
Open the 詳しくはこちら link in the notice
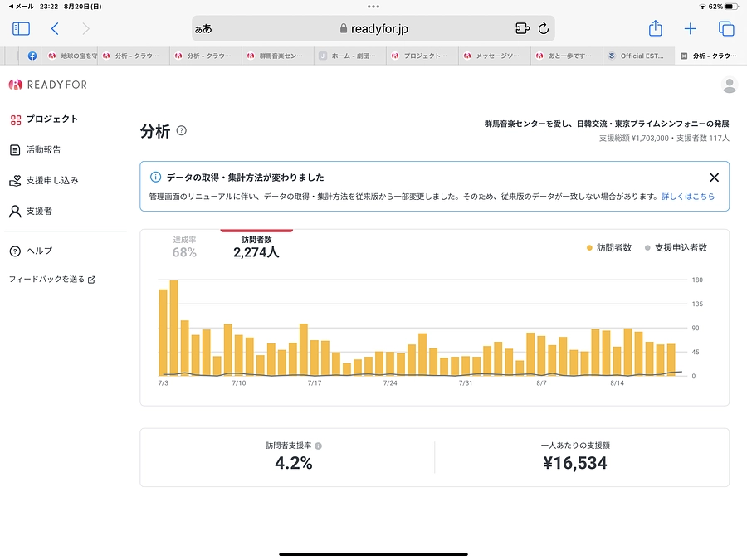coord(689,196)
